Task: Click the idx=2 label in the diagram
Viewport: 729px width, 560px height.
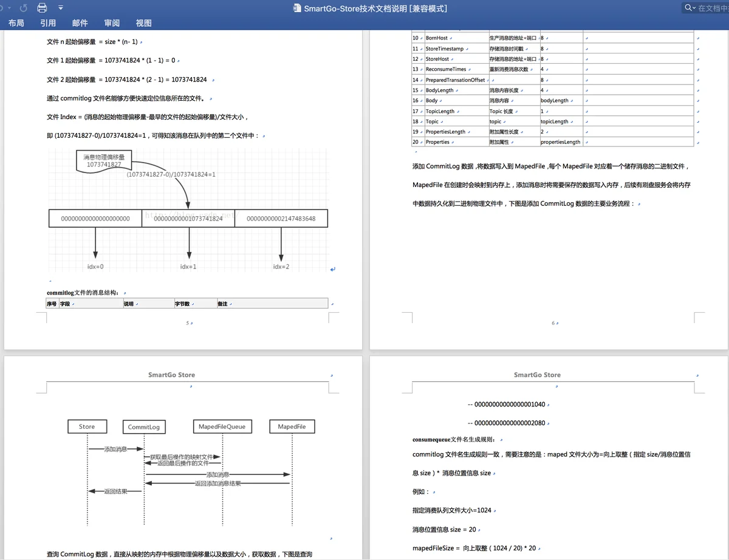Action: 281,267
